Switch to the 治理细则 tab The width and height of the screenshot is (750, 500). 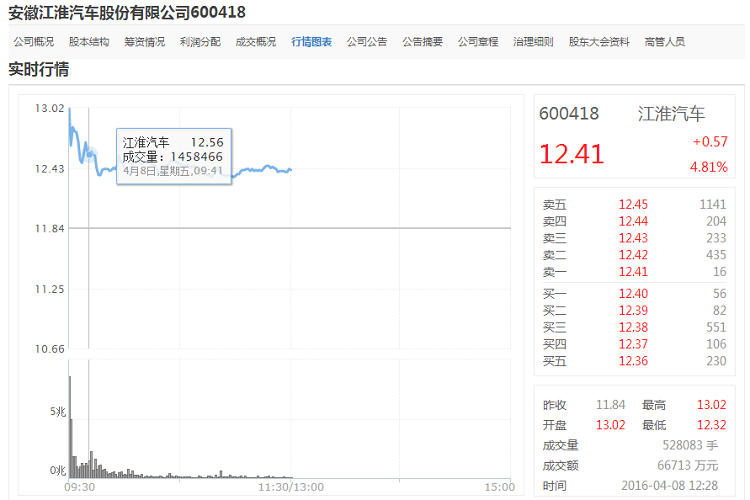coord(533,42)
